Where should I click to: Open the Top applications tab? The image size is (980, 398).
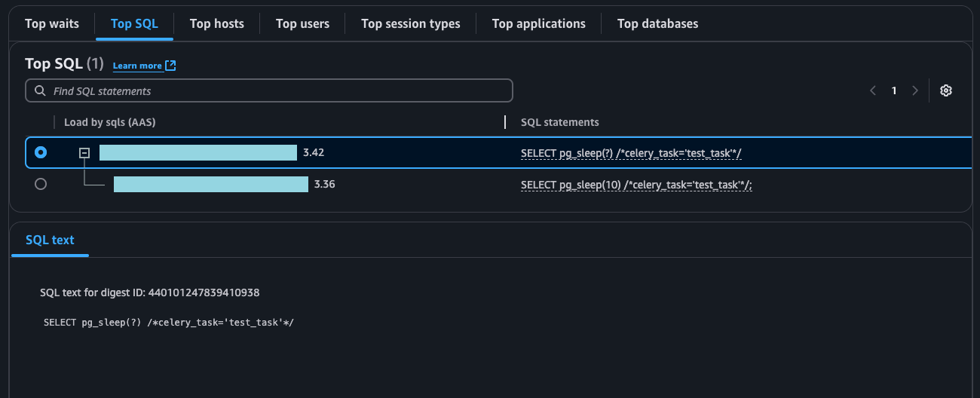click(x=539, y=23)
